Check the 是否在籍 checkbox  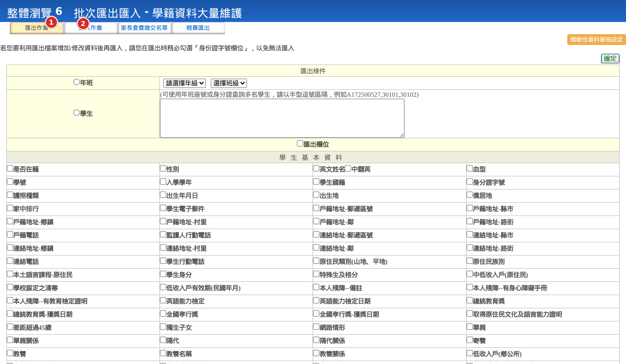tap(10, 169)
